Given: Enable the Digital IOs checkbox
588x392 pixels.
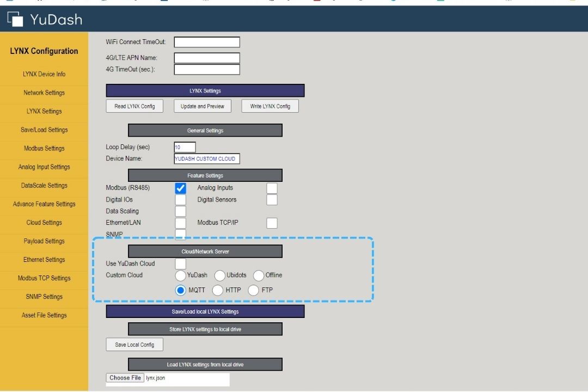Looking at the screenshot, I should (180, 200).
